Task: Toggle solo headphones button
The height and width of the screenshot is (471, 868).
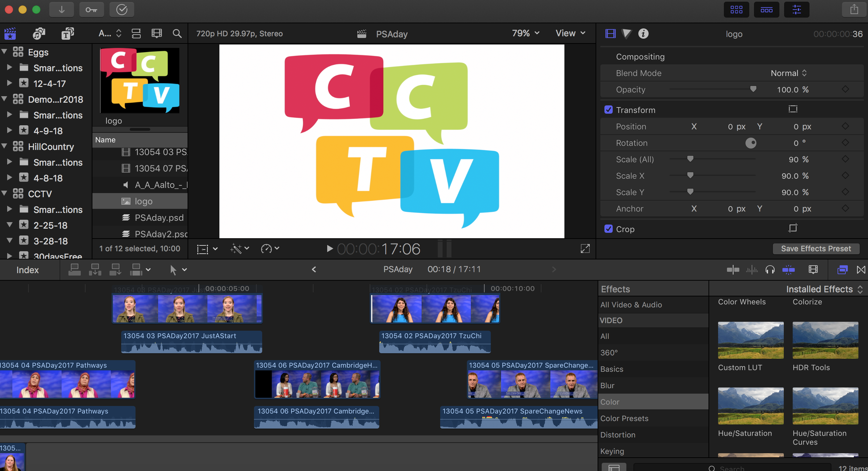Action: (770, 270)
